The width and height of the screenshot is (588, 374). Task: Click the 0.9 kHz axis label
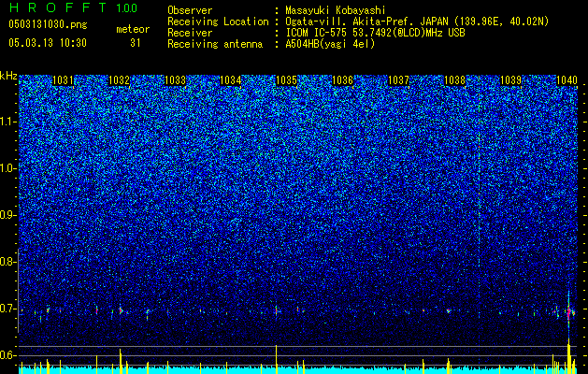[x=7, y=215]
